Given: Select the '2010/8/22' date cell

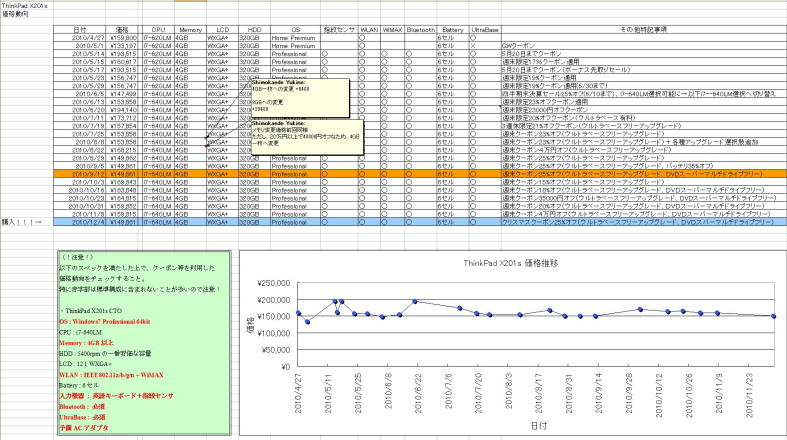Looking at the screenshot, I should [79, 150].
